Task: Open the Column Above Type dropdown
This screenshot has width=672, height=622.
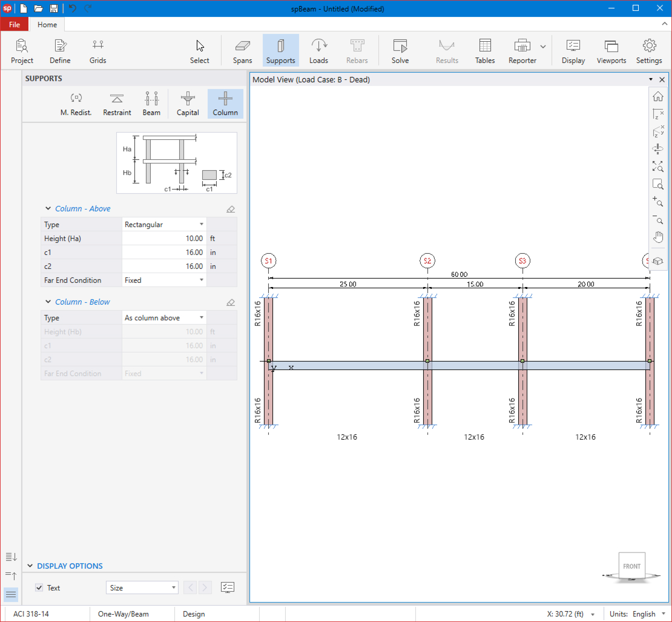Action: [x=164, y=224]
